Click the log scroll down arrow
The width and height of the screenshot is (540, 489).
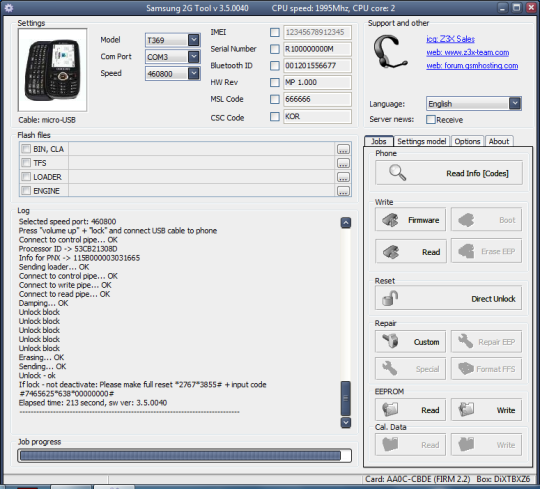pyautogui.click(x=346, y=423)
